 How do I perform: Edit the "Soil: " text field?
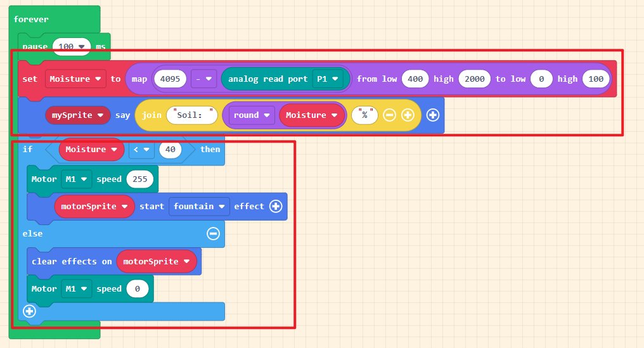pyautogui.click(x=192, y=115)
